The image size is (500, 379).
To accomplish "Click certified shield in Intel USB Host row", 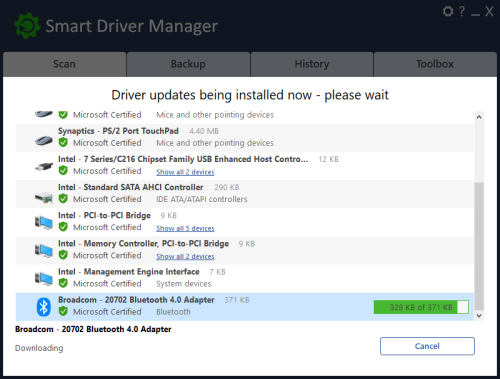I will [x=63, y=171].
